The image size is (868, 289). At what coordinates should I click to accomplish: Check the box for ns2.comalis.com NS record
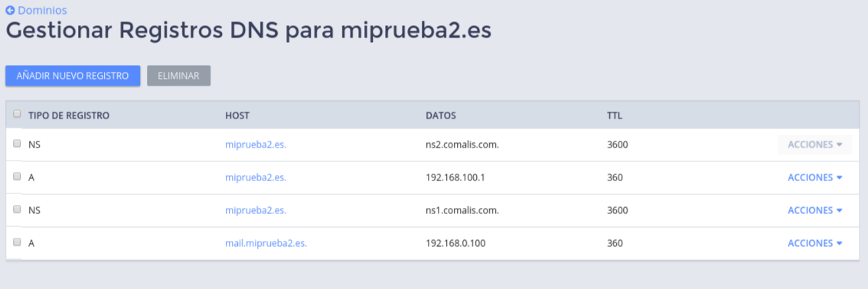[x=17, y=144]
